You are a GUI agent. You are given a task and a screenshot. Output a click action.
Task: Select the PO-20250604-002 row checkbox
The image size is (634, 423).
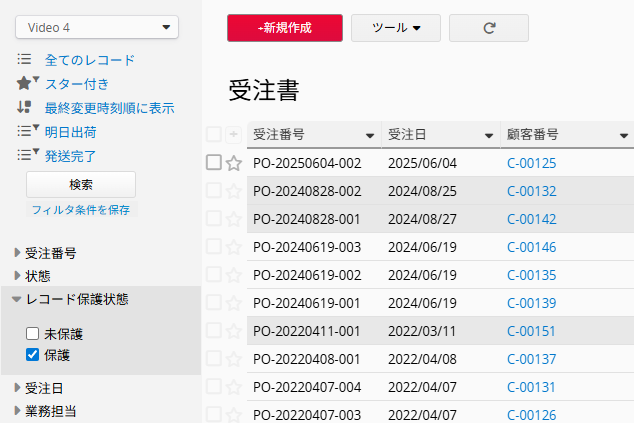tap(213, 163)
